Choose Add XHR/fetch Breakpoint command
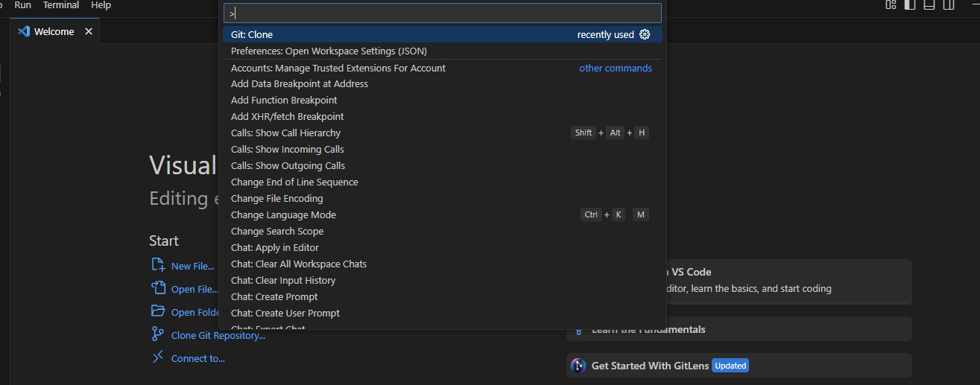The width and height of the screenshot is (980, 385). point(443,117)
